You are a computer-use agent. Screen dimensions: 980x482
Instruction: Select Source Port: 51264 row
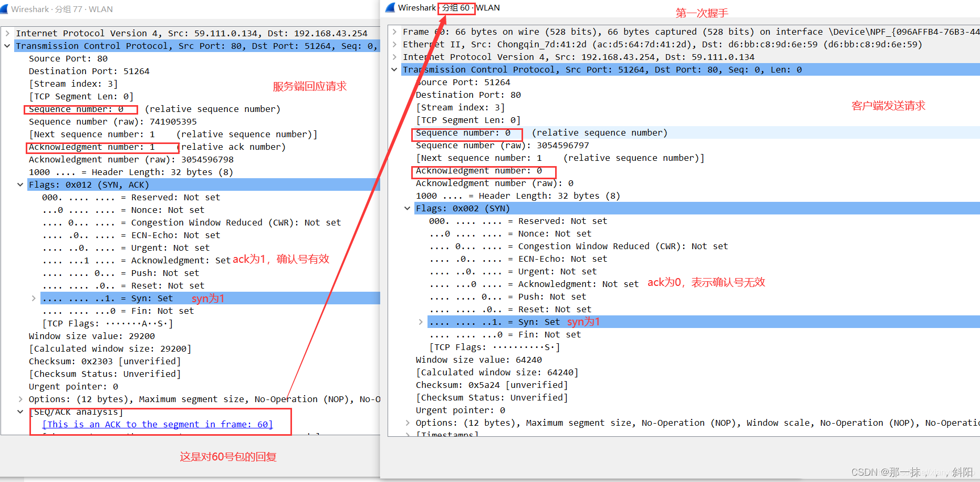click(463, 82)
